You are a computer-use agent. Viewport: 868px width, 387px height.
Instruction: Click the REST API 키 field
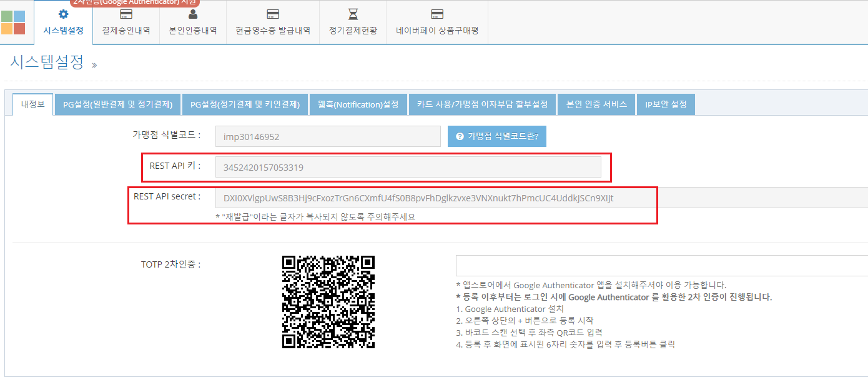point(408,167)
